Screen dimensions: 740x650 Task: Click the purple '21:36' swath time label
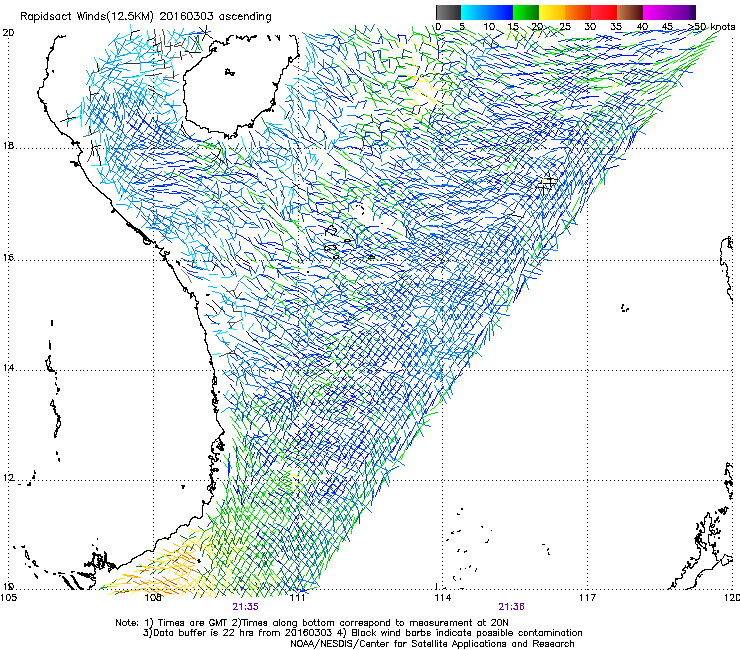click(x=512, y=607)
